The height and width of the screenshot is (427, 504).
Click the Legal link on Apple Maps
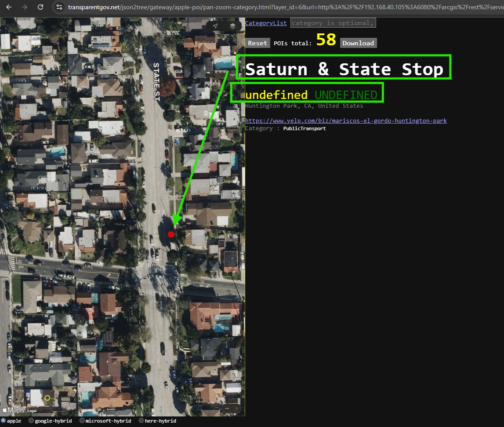coord(32,411)
